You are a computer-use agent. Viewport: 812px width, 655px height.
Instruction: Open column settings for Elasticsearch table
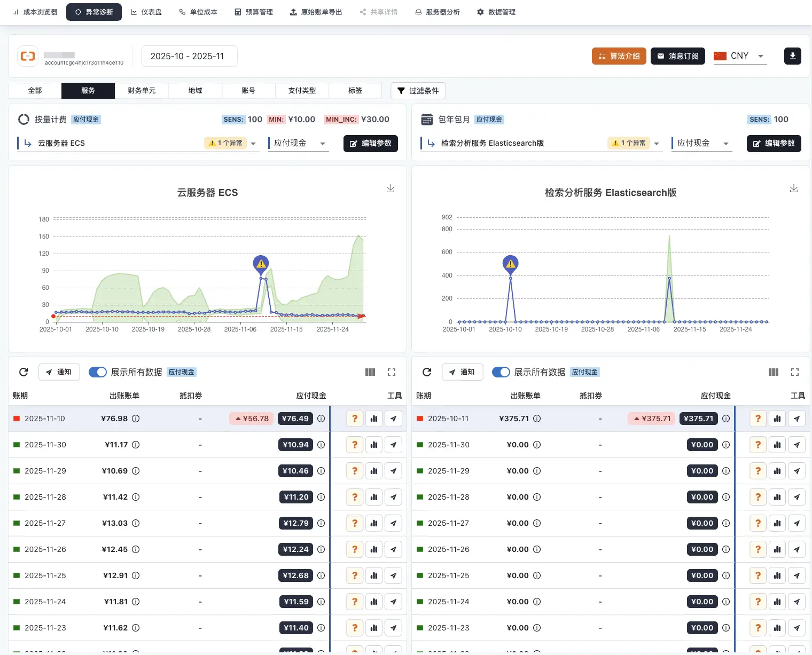tap(773, 372)
